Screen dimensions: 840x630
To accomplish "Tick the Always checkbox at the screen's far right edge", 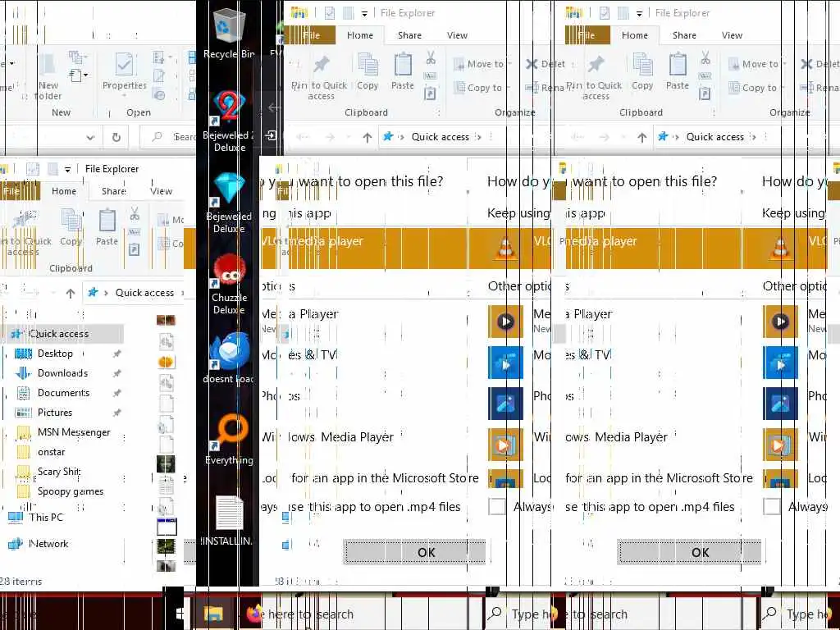I will click(771, 506).
